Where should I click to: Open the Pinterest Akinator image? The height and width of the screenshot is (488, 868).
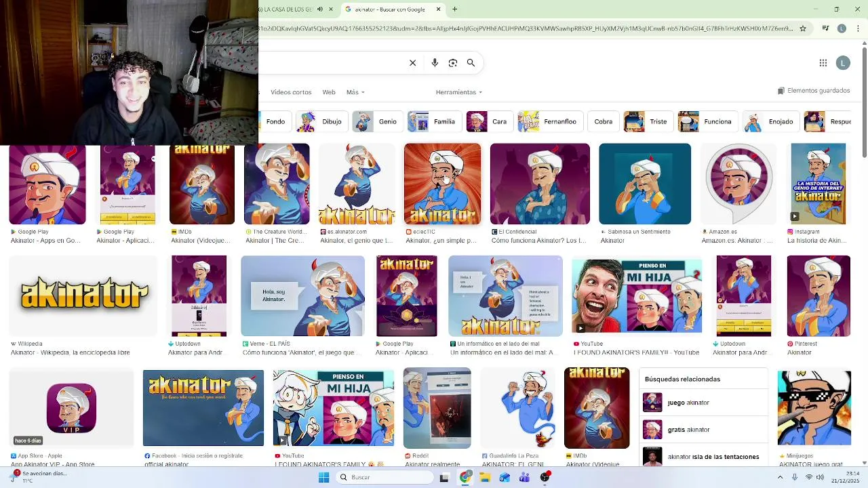818,296
